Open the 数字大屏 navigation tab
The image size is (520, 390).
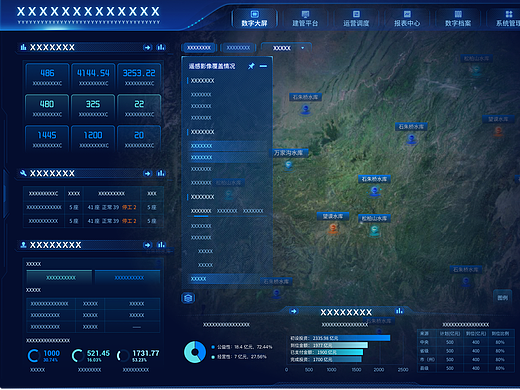point(254,19)
